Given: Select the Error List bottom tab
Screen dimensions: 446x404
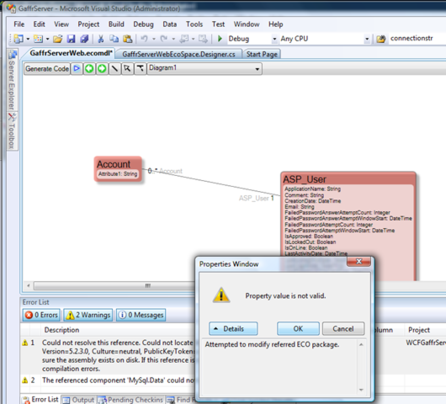Looking at the screenshot, I should click(41, 399).
